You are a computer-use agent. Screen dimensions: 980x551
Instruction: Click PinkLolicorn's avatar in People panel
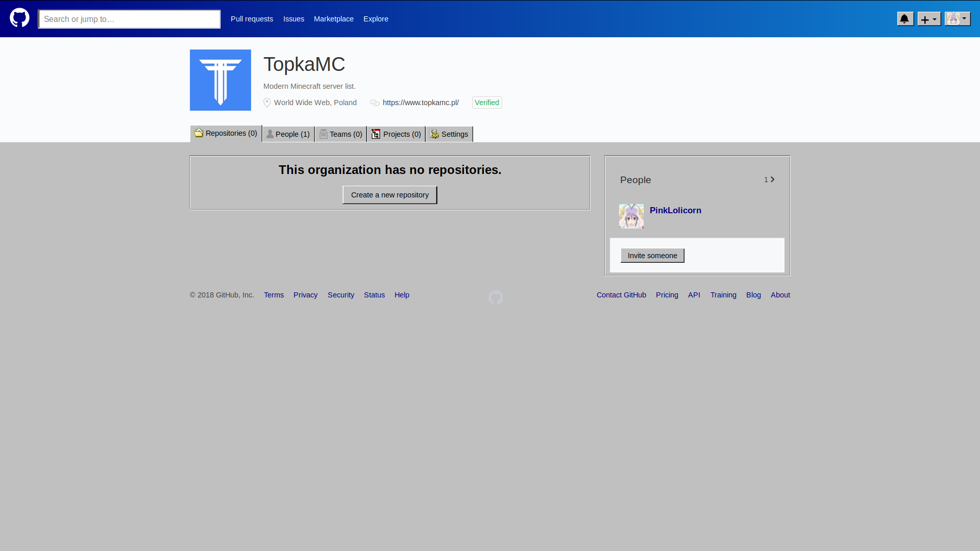point(631,216)
